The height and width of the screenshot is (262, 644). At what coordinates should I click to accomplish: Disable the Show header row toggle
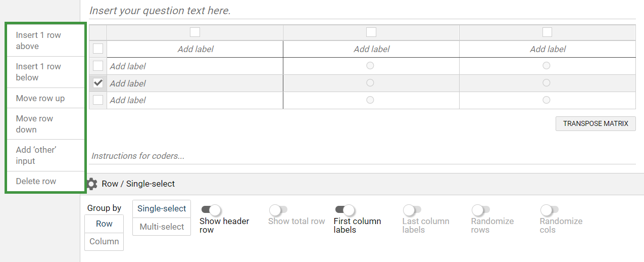tap(211, 210)
